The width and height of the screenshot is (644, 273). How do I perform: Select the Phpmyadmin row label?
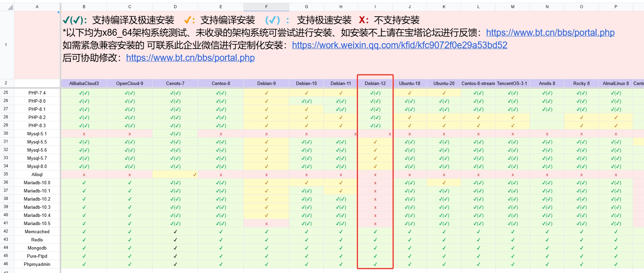37,264
